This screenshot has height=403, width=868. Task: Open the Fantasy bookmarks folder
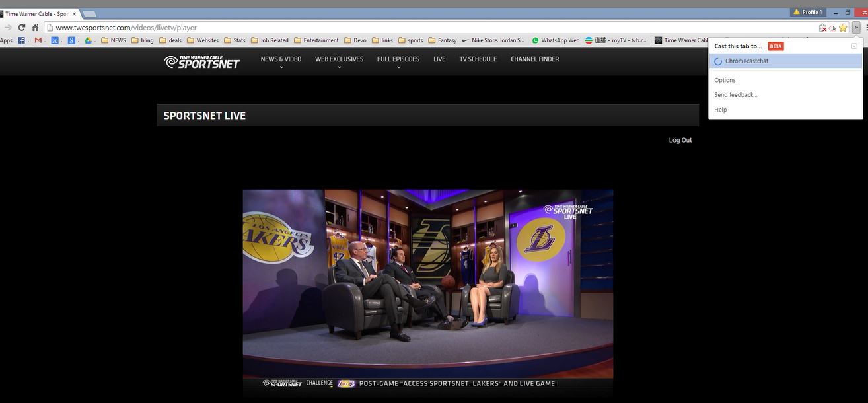(443, 40)
